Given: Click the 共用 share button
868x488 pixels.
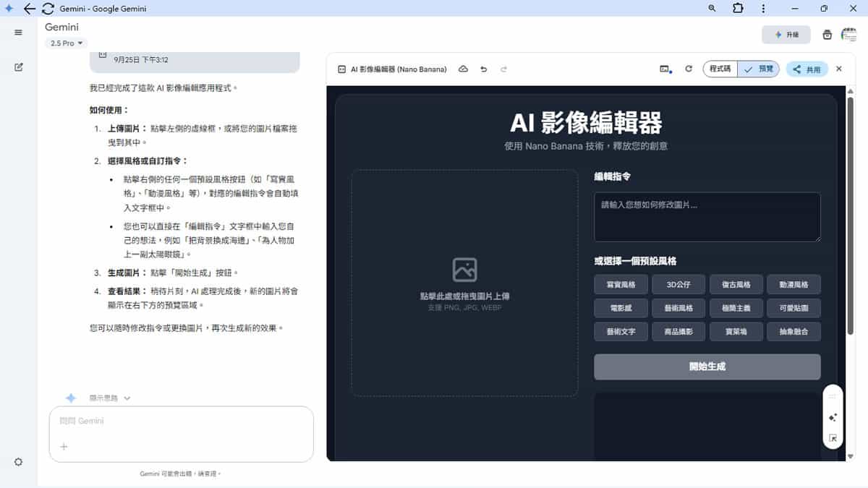Looking at the screenshot, I should tap(807, 69).
